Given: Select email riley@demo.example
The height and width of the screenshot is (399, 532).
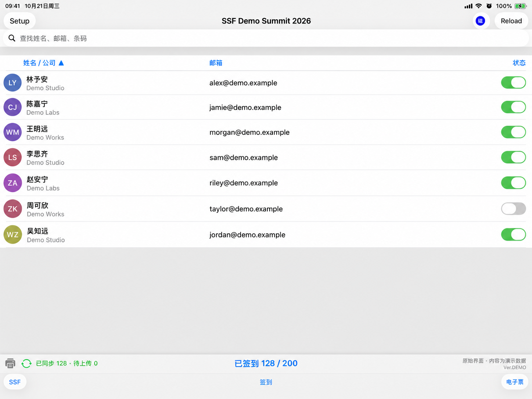Looking at the screenshot, I should pos(244,183).
